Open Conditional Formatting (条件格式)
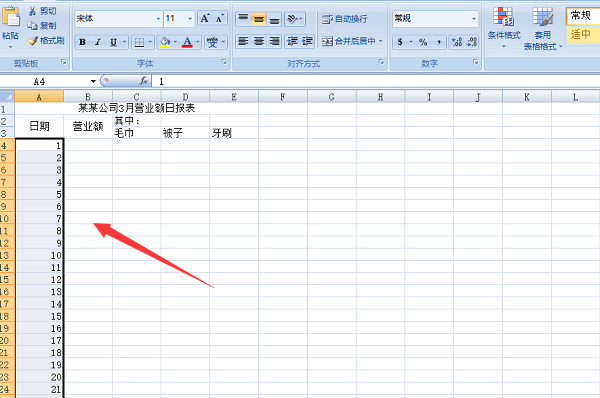The height and width of the screenshot is (398, 600). pos(504,28)
